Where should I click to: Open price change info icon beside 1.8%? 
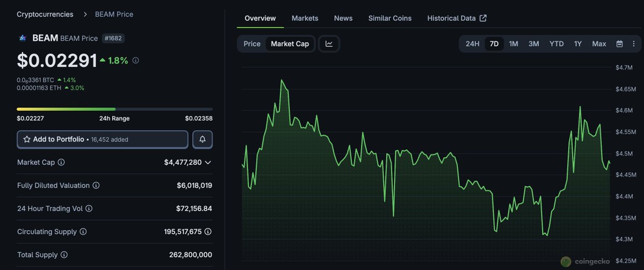(x=135, y=60)
